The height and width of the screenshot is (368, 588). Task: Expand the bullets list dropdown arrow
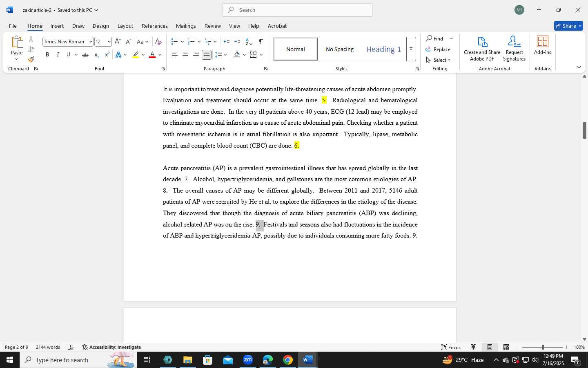coord(182,42)
